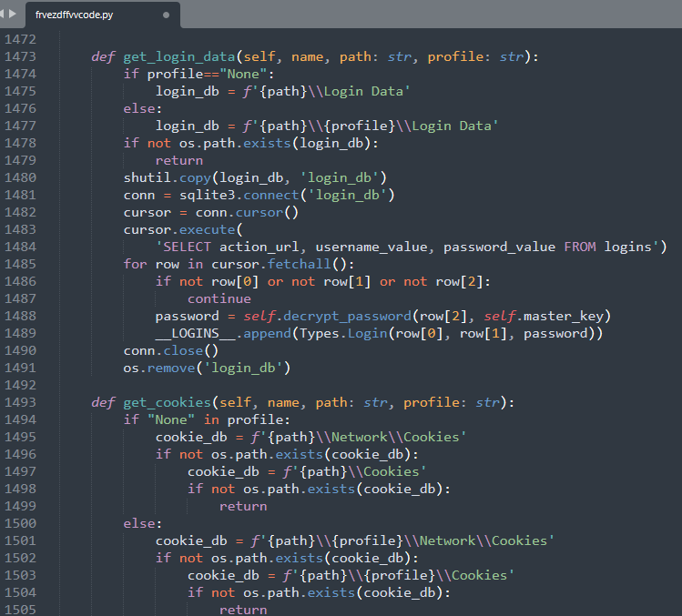
Task: Click password_value in SQL string
Action: click(x=499, y=247)
